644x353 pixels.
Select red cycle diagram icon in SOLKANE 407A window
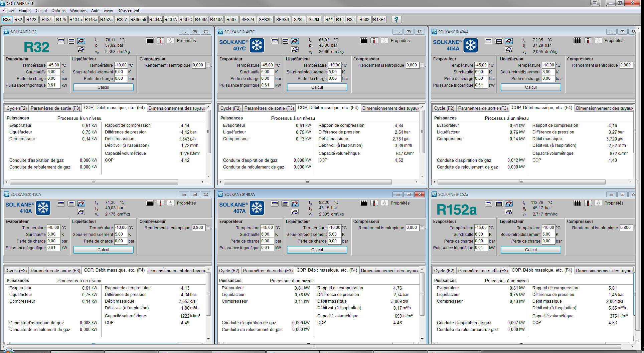tap(295, 204)
